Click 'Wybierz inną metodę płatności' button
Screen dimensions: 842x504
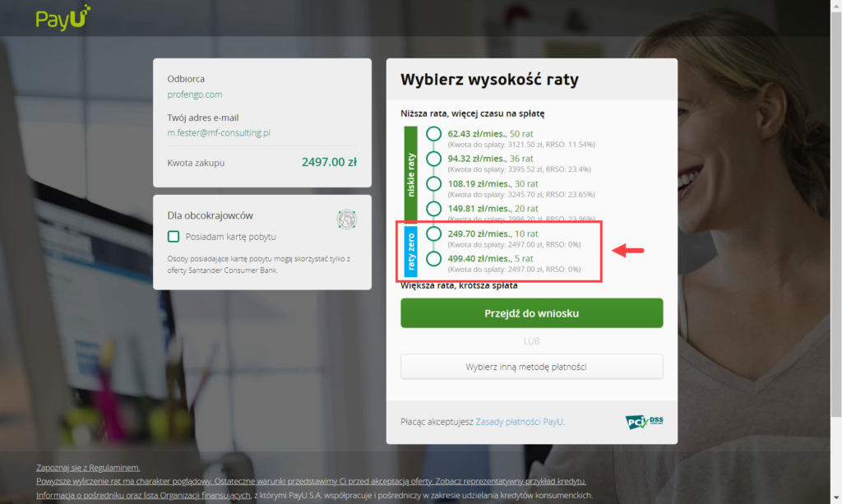click(x=532, y=367)
